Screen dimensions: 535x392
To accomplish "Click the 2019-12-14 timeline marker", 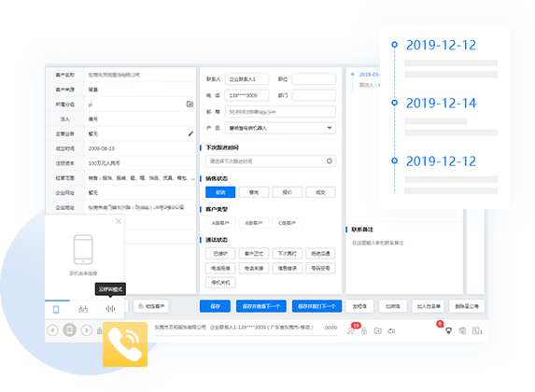I will click(394, 103).
